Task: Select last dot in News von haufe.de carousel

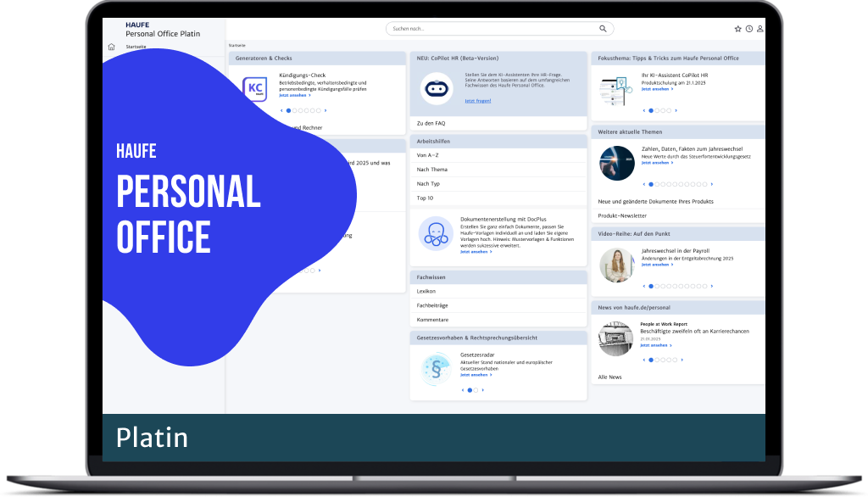Action: point(675,360)
